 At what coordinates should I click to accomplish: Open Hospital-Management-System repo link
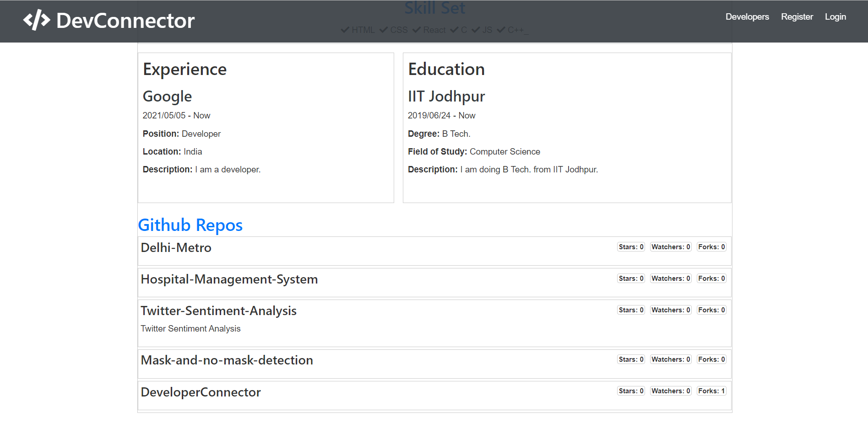(x=229, y=279)
